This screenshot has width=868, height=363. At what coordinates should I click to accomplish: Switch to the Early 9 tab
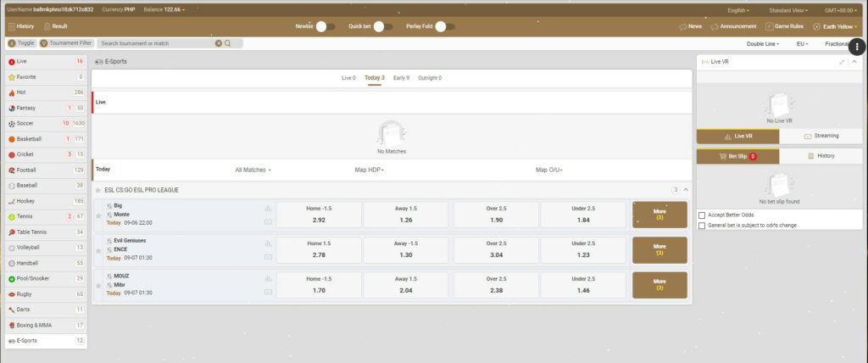tap(401, 78)
